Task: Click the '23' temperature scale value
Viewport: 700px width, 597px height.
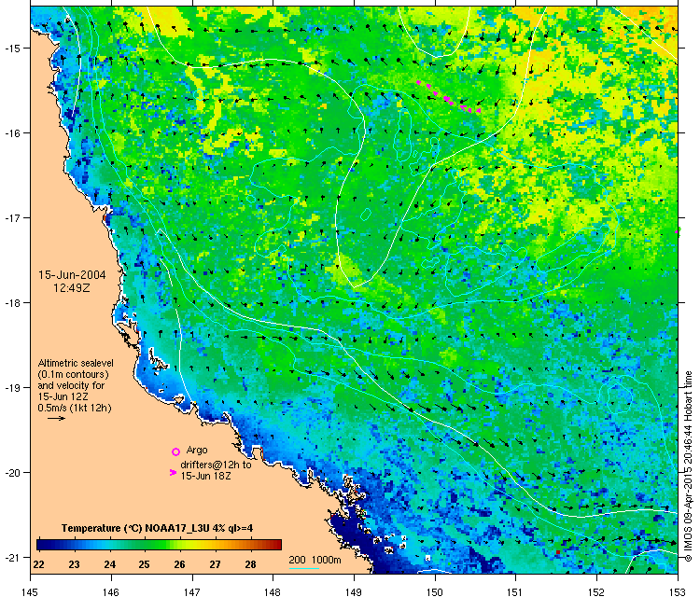Action: click(74, 564)
